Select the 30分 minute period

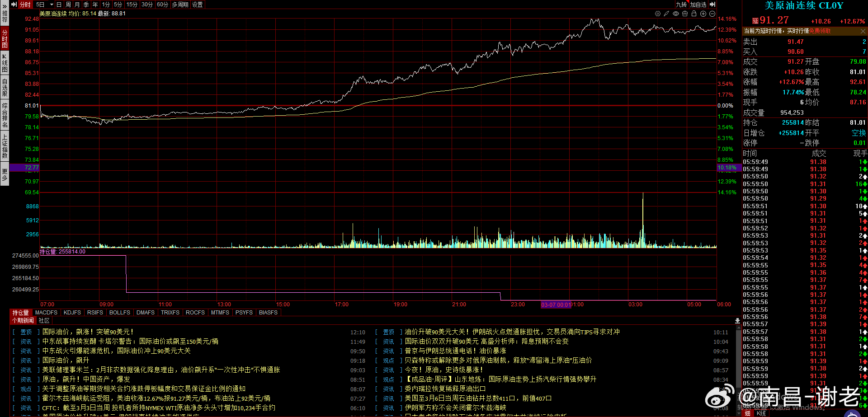pos(147,5)
